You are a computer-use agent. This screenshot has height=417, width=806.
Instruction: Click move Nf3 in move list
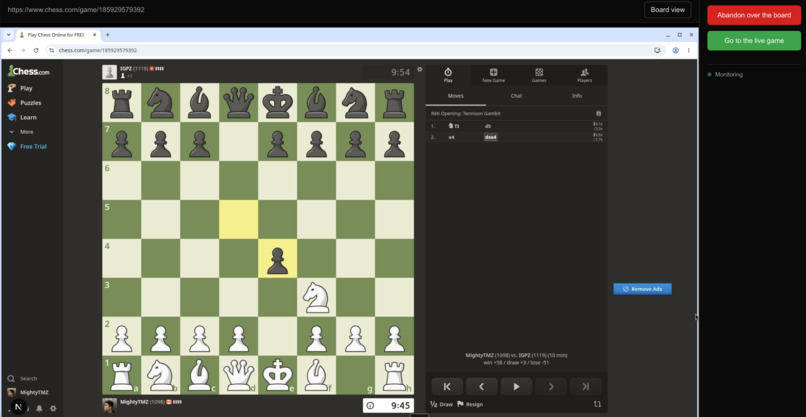(454, 125)
